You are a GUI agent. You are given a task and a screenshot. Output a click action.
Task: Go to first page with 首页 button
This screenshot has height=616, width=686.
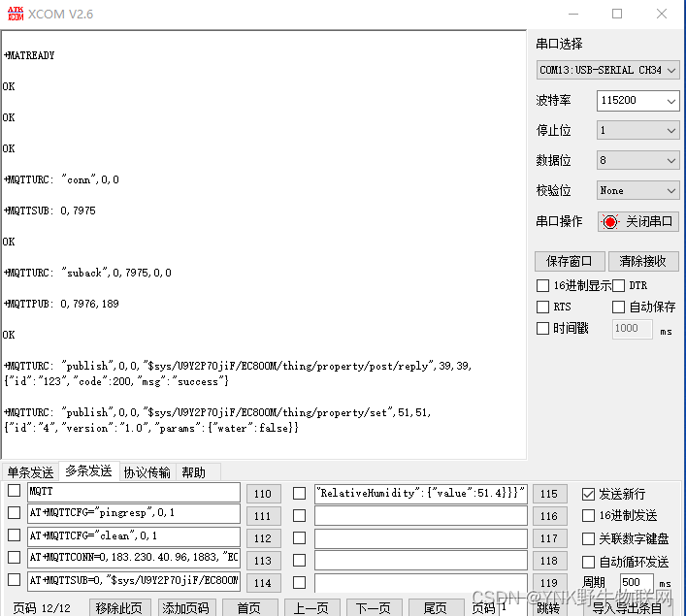[x=249, y=607]
